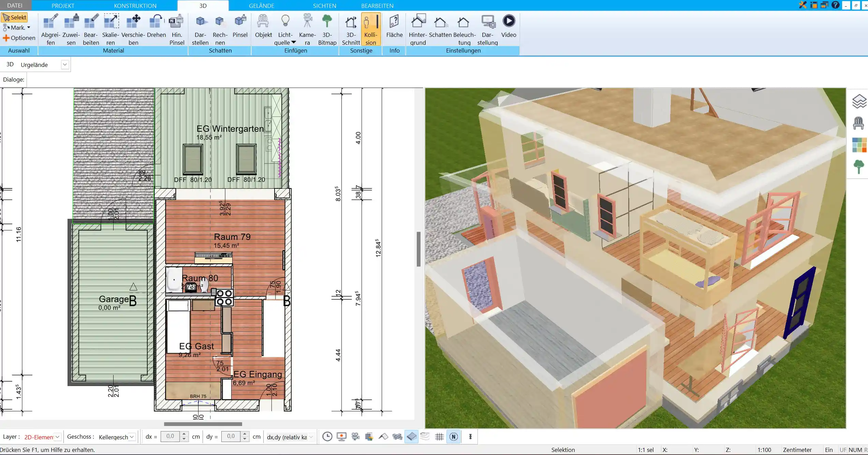Viewport: 868px width, 455px height.
Task: Open Hintergrund settings
Action: coord(418,29)
